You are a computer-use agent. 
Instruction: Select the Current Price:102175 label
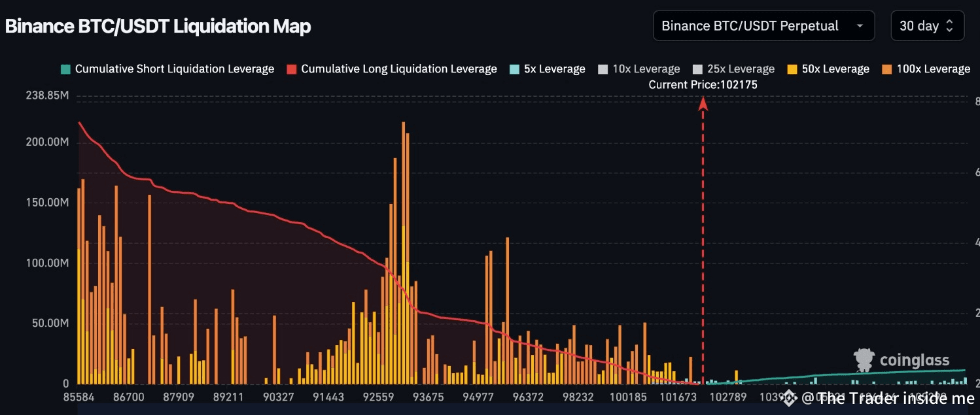[702, 84]
